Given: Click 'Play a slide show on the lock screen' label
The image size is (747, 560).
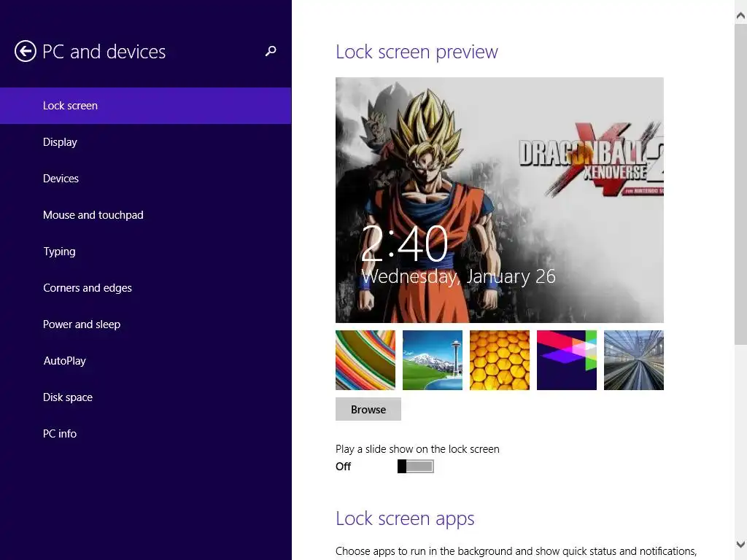Looking at the screenshot, I should 417,449.
